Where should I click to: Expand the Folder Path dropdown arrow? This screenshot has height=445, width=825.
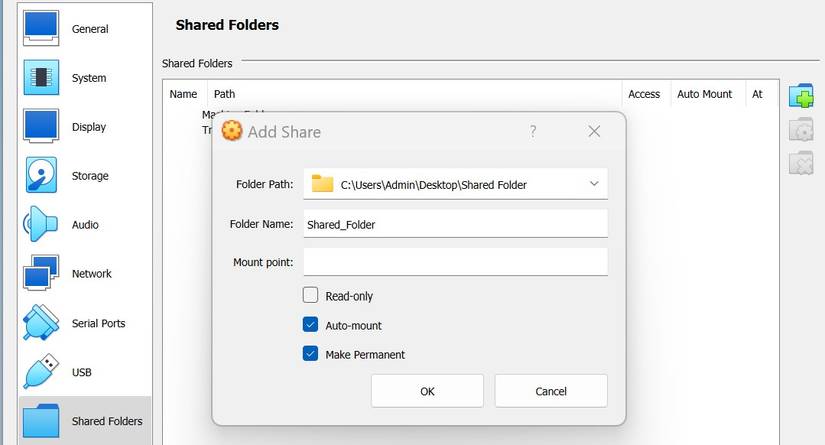[x=594, y=184]
